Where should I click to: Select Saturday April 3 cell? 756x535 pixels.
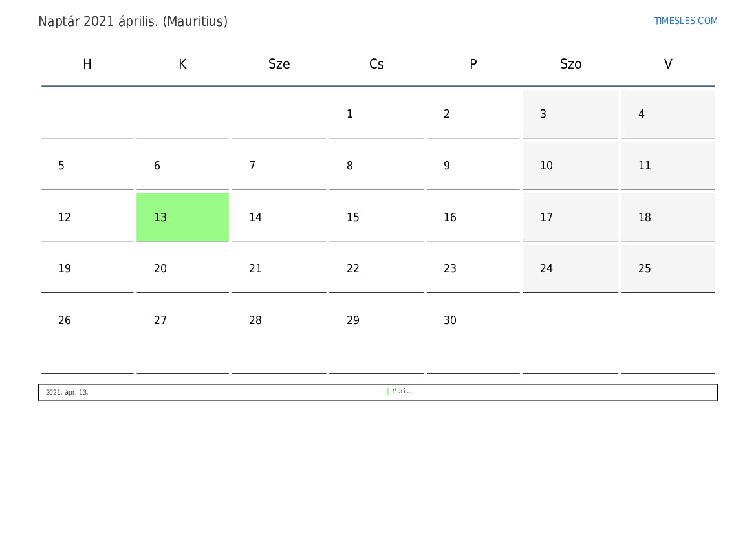pos(570,114)
